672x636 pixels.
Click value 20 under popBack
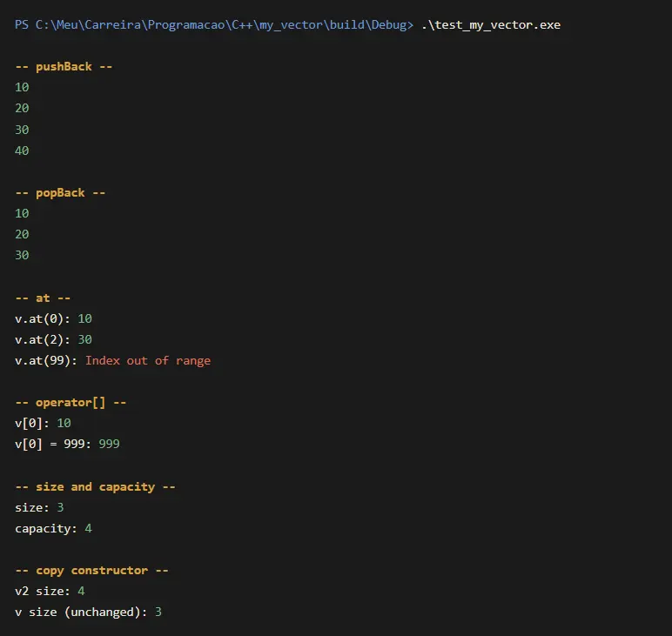point(22,234)
